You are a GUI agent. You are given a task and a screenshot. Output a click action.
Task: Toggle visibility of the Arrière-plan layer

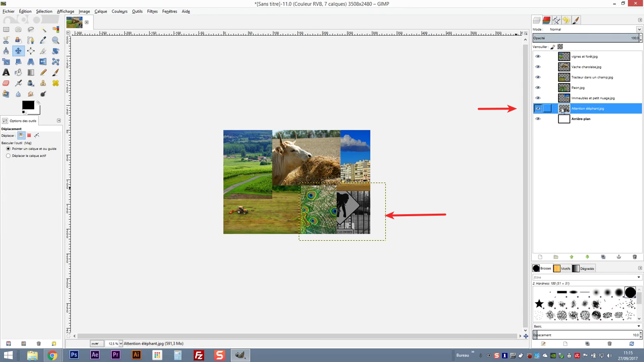pyautogui.click(x=538, y=119)
